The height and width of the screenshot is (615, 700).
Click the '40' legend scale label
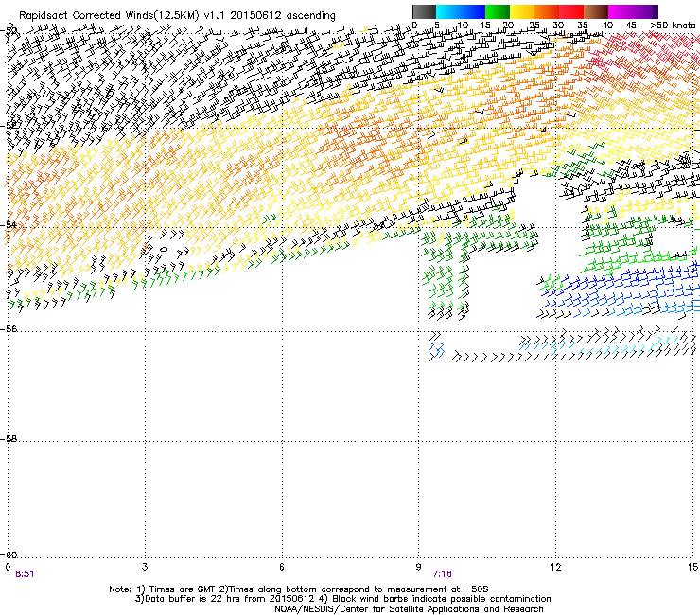pos(607,26)
